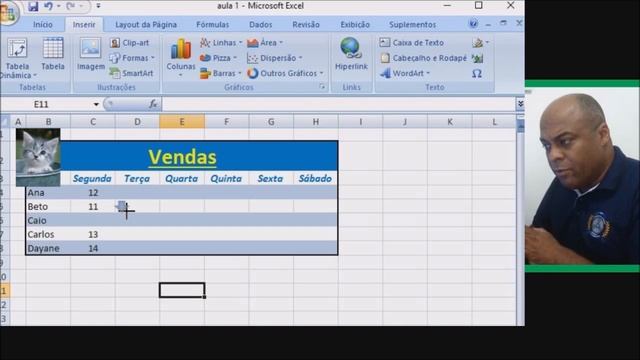Insert Cabeçalho e Rodapé
This screenshot has height=360, width=640.
click(423, 58)
